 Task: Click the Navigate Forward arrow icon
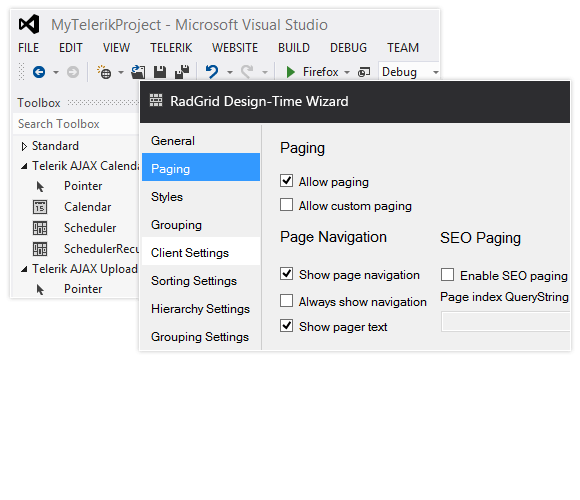click(x=73, y=72)
